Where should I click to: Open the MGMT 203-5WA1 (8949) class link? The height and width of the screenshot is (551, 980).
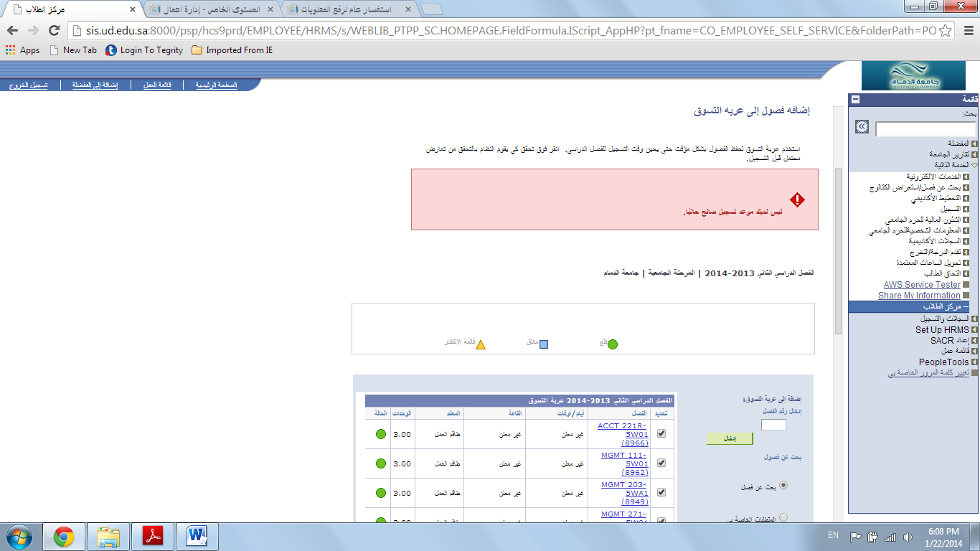[x=625, y=493]
